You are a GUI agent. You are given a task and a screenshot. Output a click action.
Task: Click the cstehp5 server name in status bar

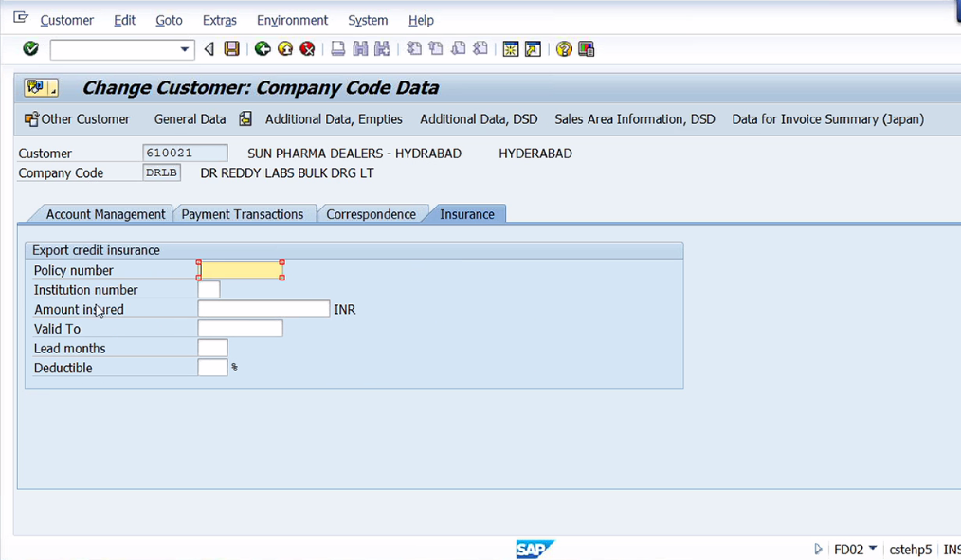click(910, 550)
